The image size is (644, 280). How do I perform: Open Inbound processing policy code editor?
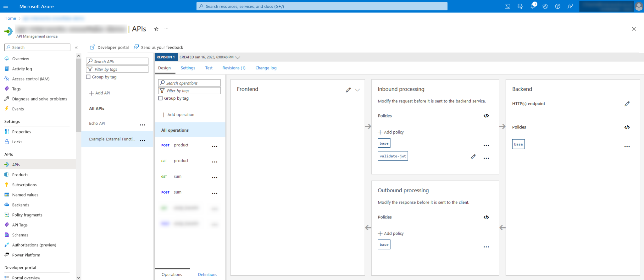[x=486, y=116]
